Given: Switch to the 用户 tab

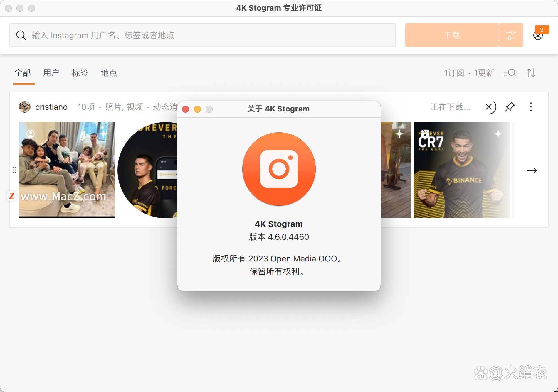Looking at the screenshot, I should [x=51, y=73].
